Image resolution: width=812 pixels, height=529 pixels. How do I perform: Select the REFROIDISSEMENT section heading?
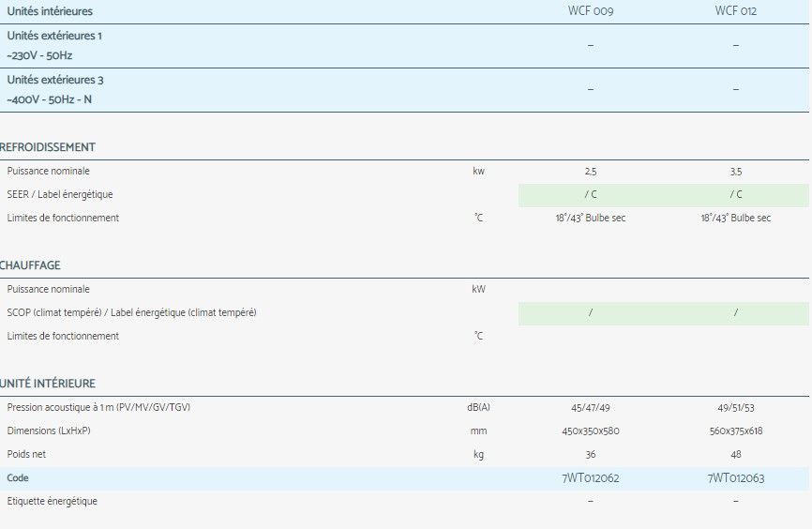[48, 147]
